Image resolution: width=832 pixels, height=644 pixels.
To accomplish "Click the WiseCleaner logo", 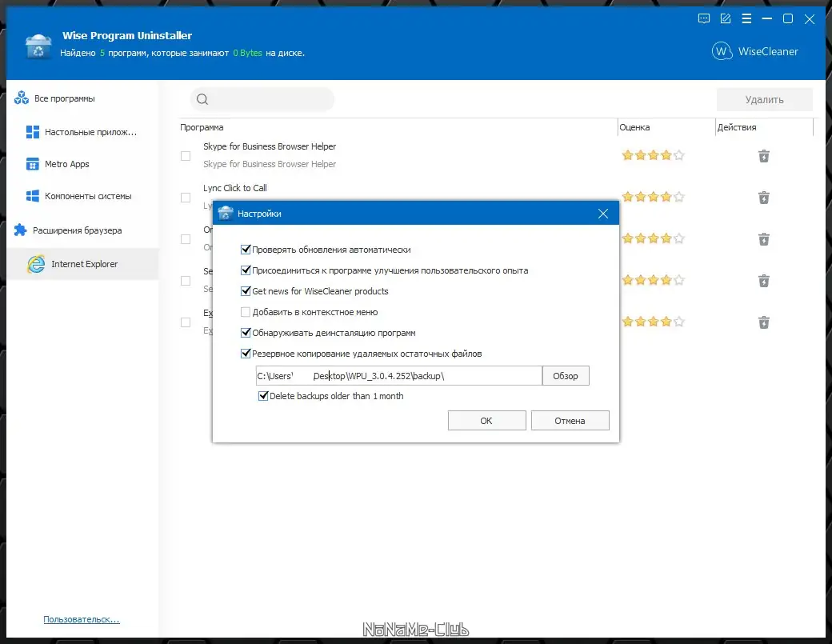I will pos(754,51).
